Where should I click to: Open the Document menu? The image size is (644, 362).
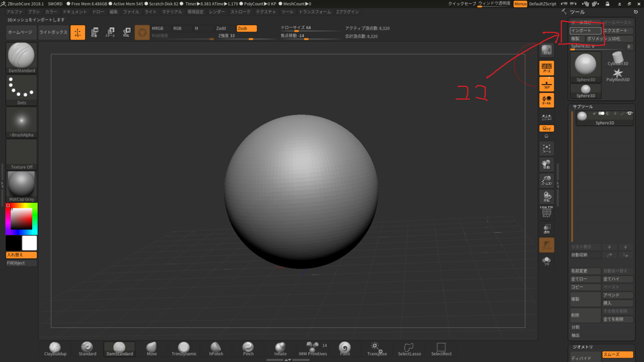coord(75,12)
